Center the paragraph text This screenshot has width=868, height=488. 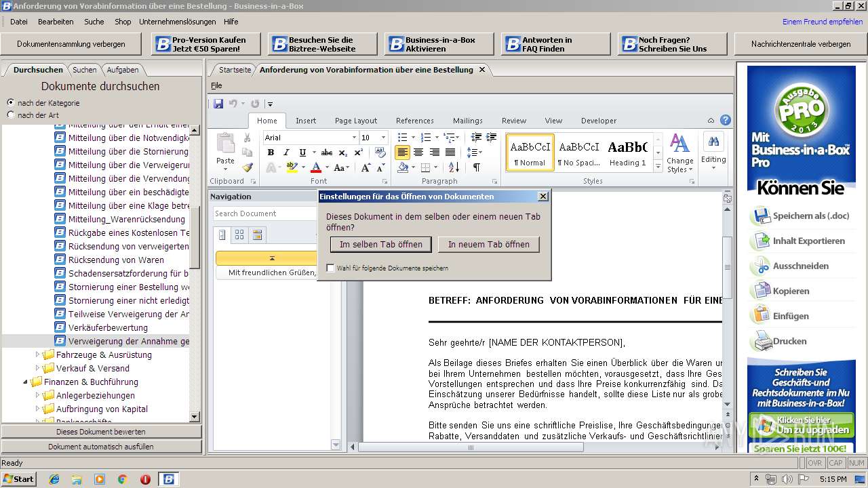(418, 152)
